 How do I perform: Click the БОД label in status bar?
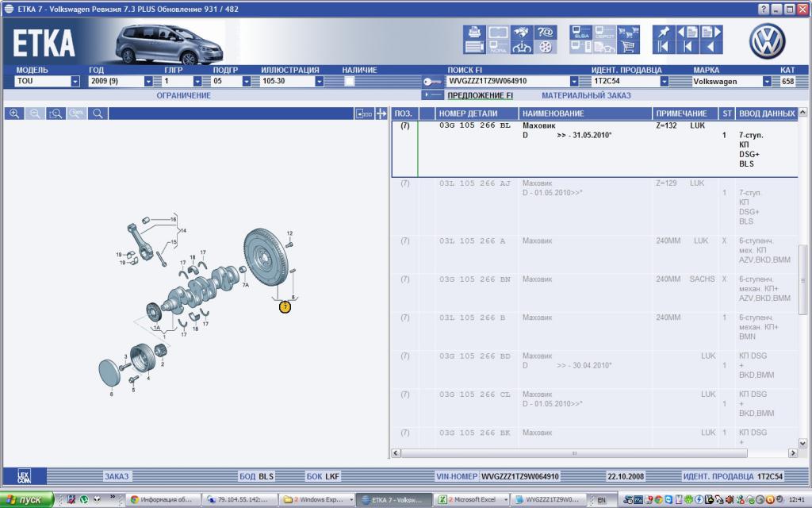pos(247,476)
